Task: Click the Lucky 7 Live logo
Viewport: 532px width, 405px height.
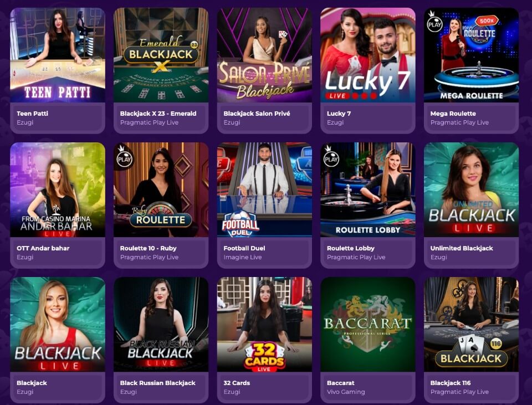Action: pyautogui.click(x=367, y=85)
